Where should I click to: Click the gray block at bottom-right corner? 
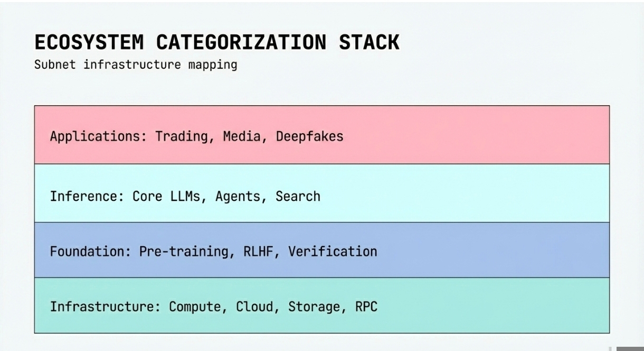point(630,348)
